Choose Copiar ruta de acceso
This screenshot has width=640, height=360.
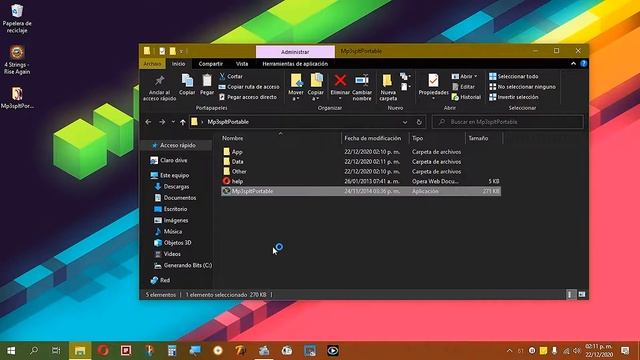(249, 87)
